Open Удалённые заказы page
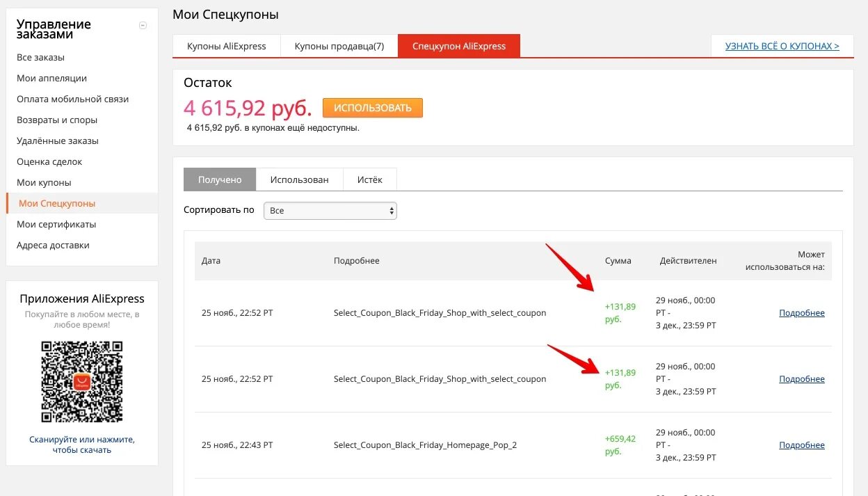868x496 pixels. (x=58, y=141)
